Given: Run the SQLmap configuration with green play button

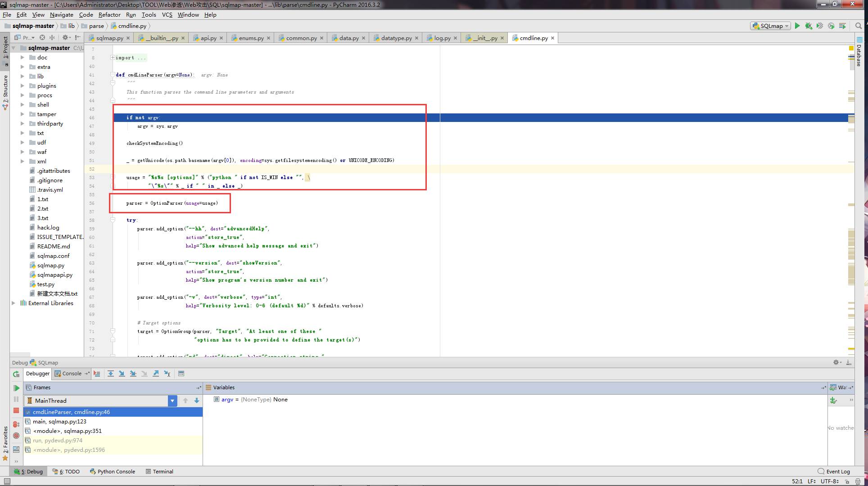Looking at the screenshot, I should click(x=797, y=26).
